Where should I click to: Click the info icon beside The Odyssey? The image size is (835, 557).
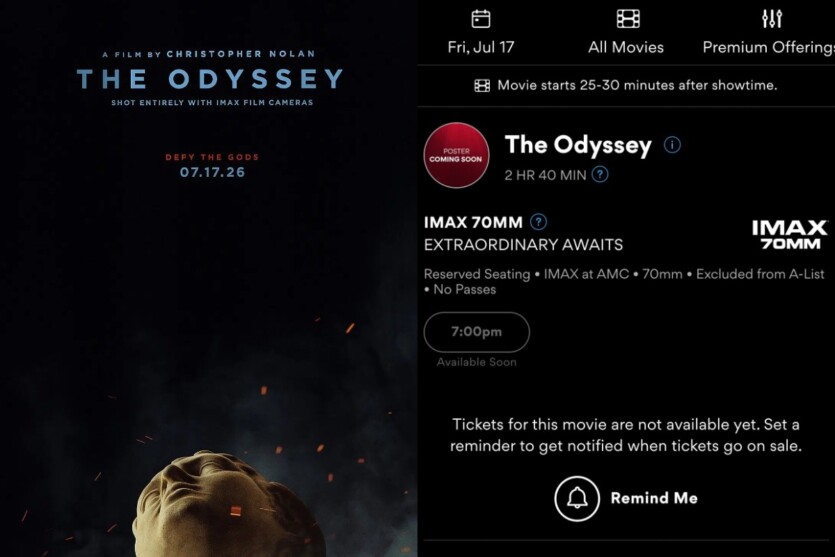point(672,145)
